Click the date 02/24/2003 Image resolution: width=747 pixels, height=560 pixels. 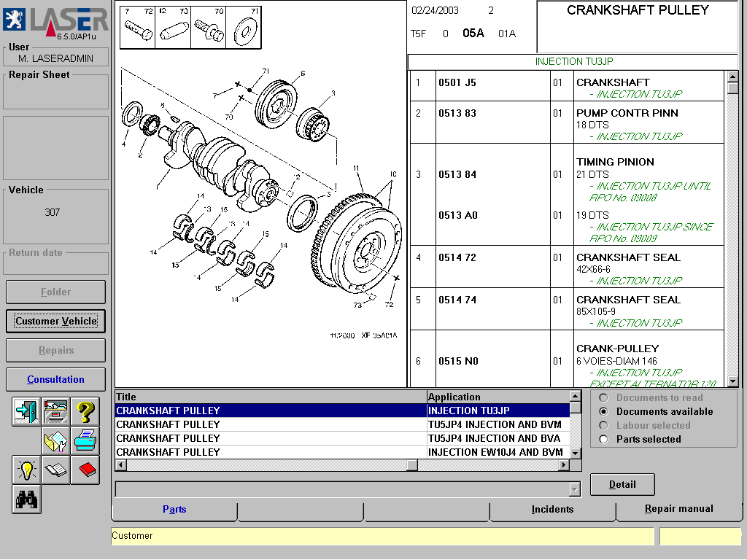435,10
